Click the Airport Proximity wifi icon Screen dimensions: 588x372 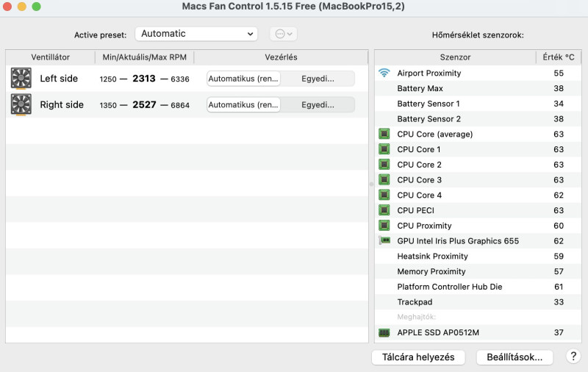point(384,73)
